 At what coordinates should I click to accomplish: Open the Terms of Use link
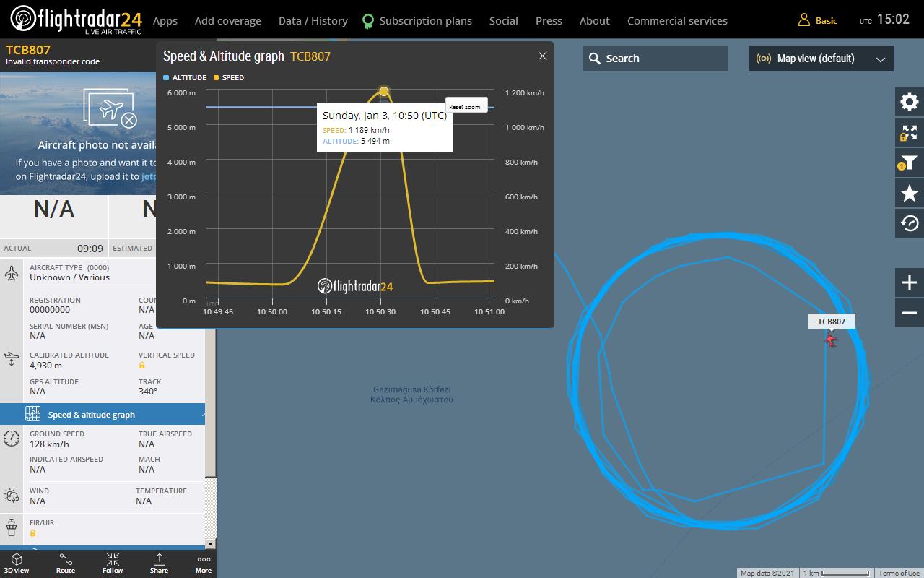coord(899,573)
